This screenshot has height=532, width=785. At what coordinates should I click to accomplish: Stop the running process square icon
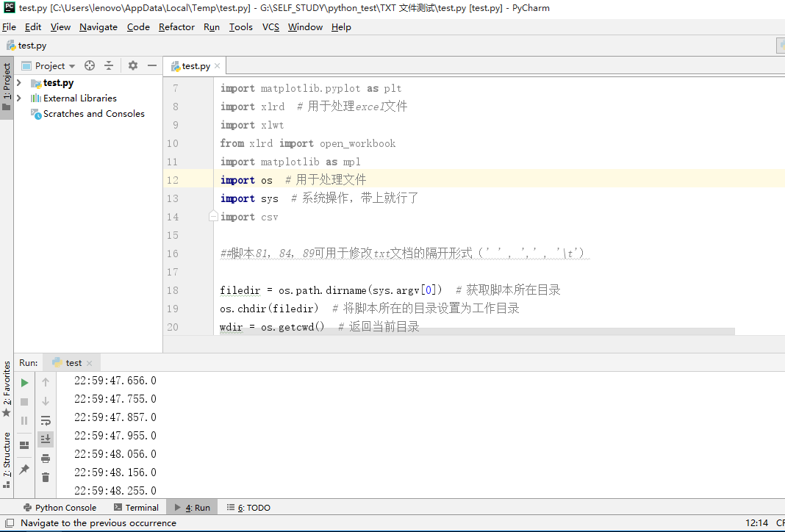click(24, 402)
